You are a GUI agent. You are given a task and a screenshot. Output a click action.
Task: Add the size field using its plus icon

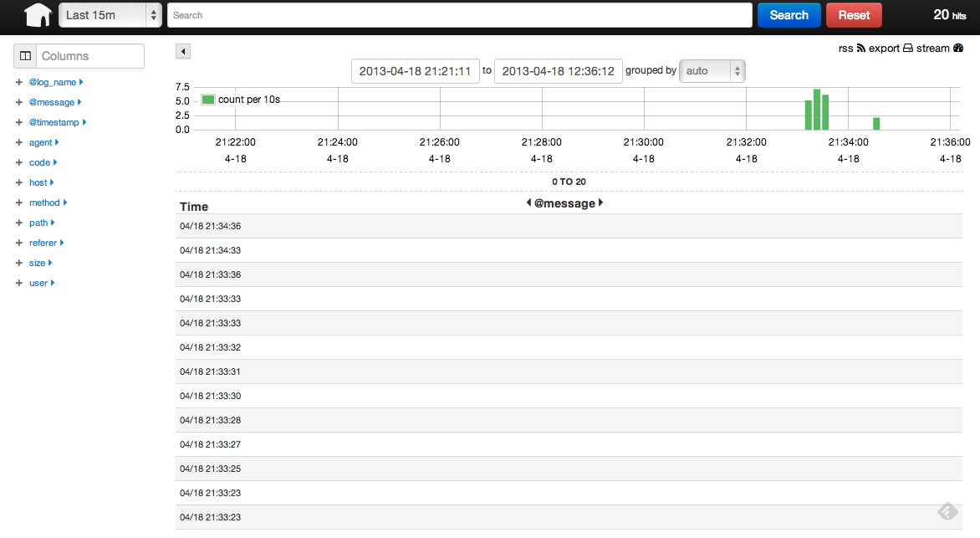click(18, 263)
